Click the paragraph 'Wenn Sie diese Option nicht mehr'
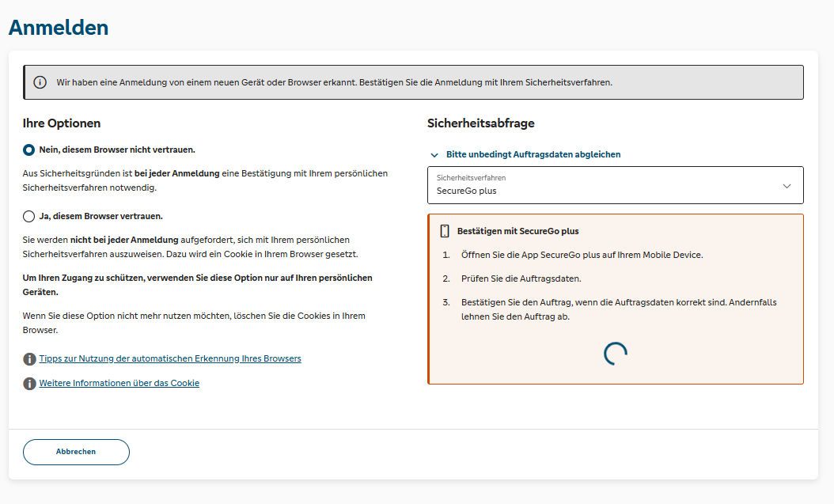Image resolution: width=834 pixels, height=504 pixels. click(x=194, y=323)
